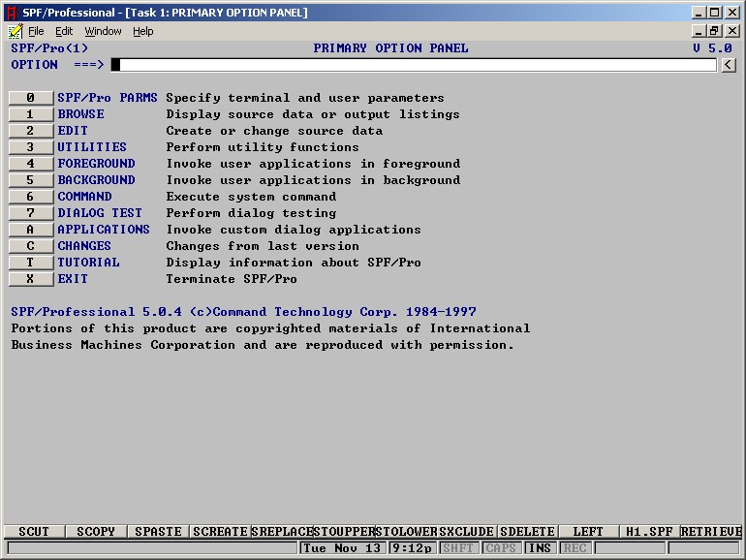Maximize the SPF/Professional main window

coord(714,13)
